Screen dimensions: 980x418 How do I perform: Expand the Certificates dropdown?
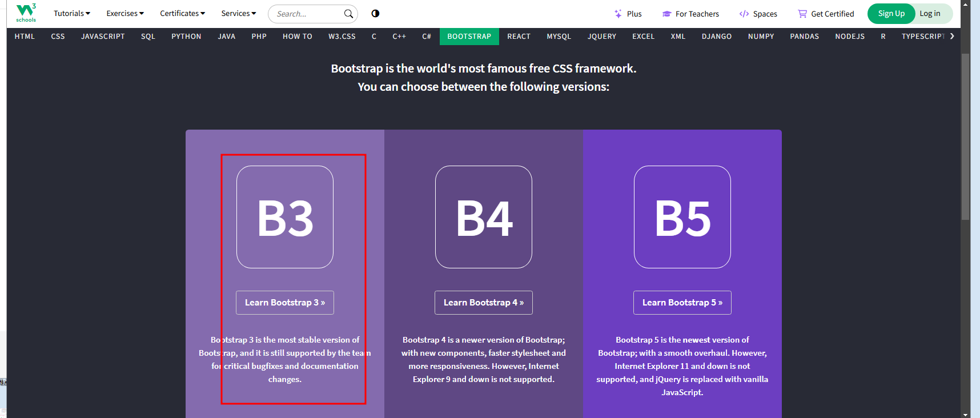(182, 14)
